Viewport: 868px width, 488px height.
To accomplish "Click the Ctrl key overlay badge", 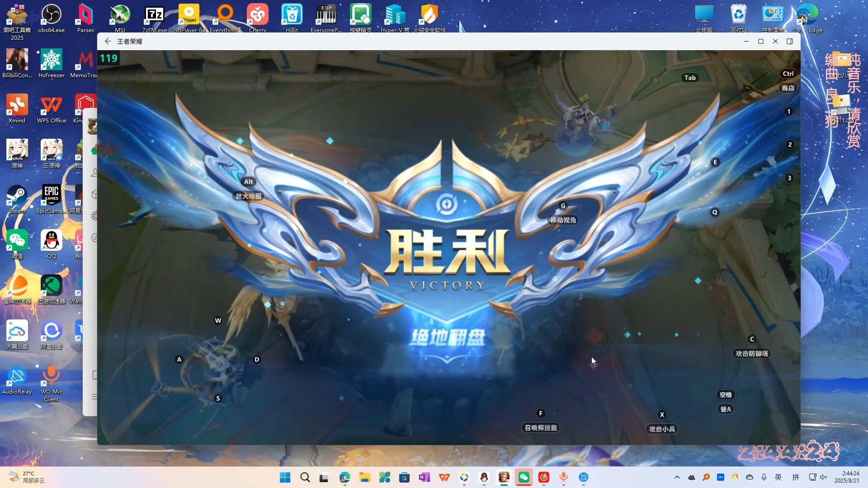I will point(788,74).
